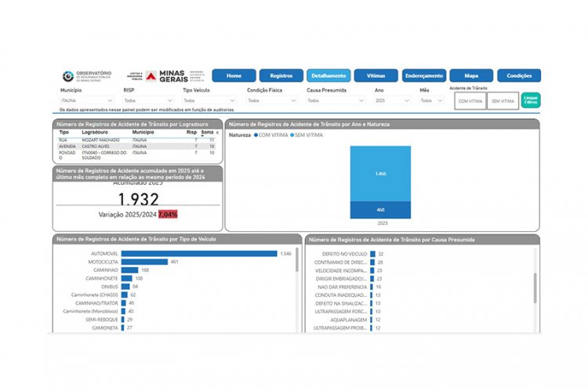
Task: Open the Causa Presumida filter dropdown
Action: (x=336, y=101)
